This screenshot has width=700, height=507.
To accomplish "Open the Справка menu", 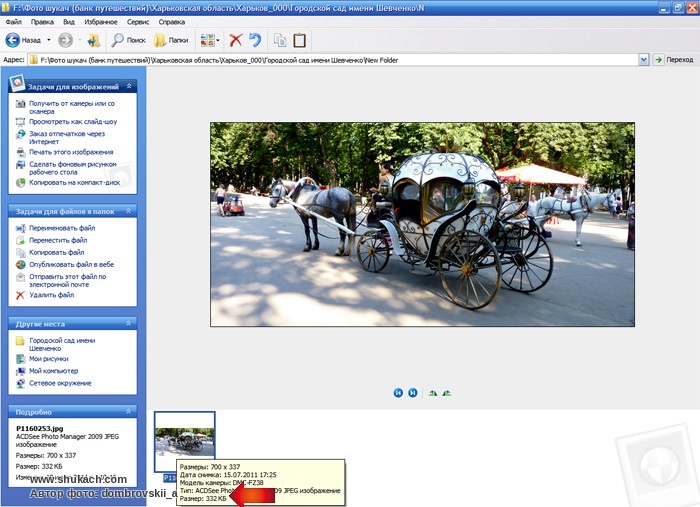I will (171, 22).
